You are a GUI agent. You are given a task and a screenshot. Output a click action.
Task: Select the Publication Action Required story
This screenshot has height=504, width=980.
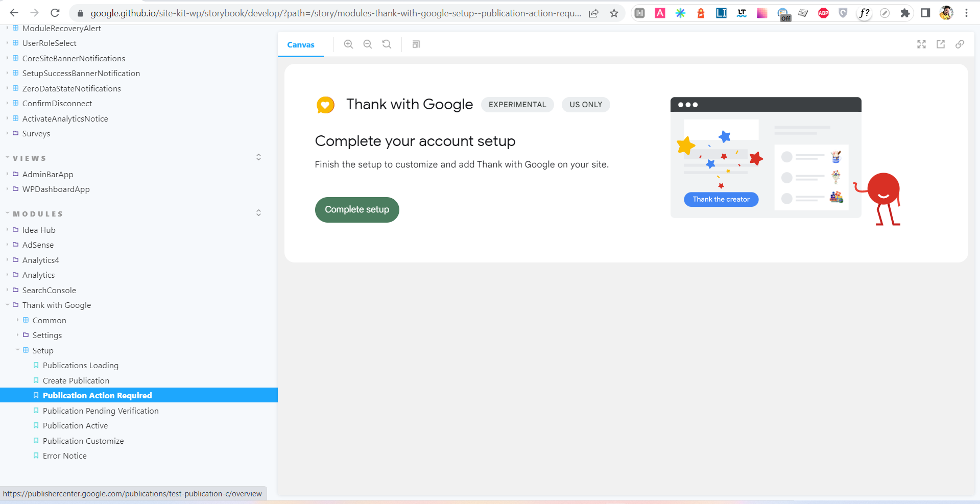coord(139,395)
